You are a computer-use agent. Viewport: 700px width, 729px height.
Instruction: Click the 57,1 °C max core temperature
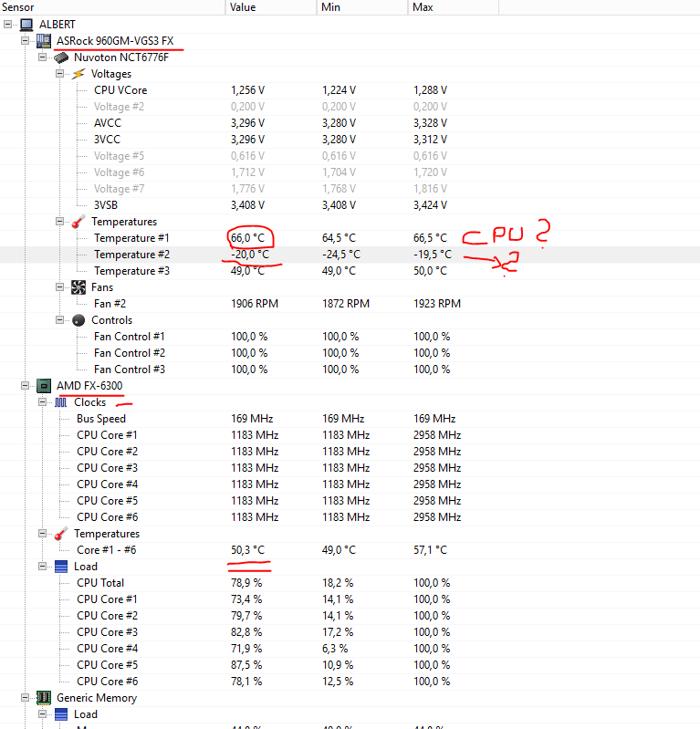coord(430,550)
